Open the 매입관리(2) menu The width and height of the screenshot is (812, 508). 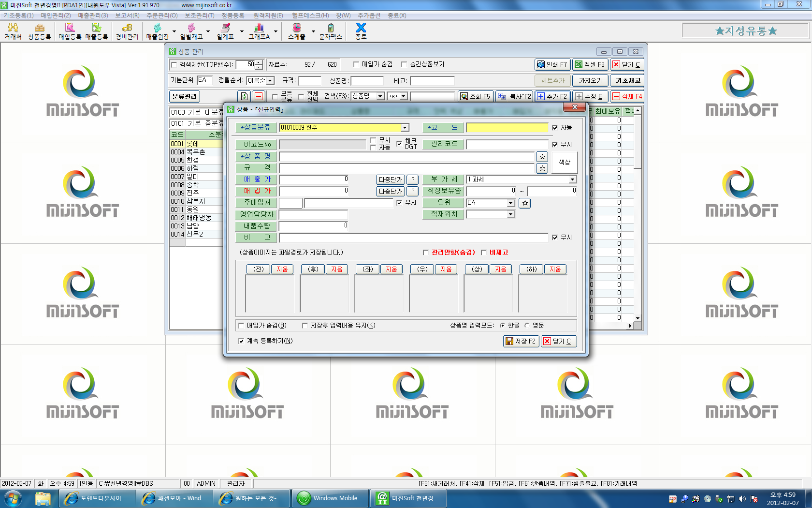click(x=56, y=15)
